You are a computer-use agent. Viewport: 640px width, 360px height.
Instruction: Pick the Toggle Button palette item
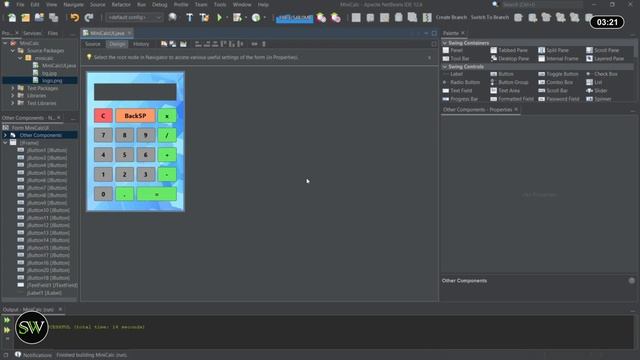tap(558, 74)
